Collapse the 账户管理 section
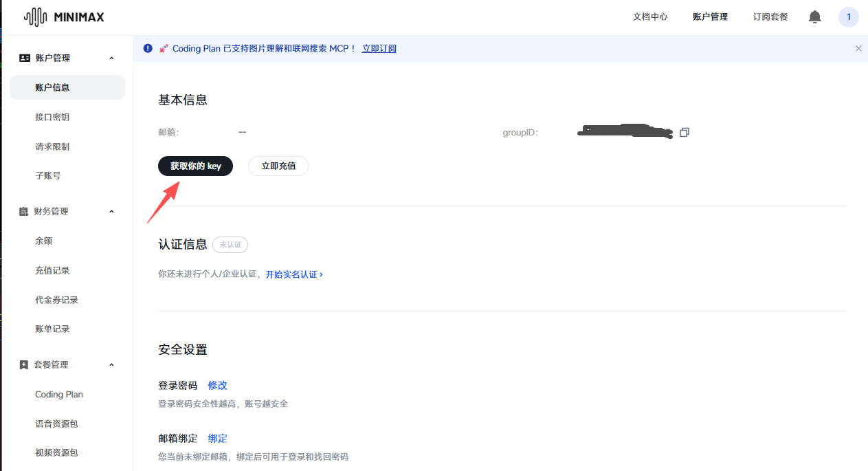 tap(111, 58)
